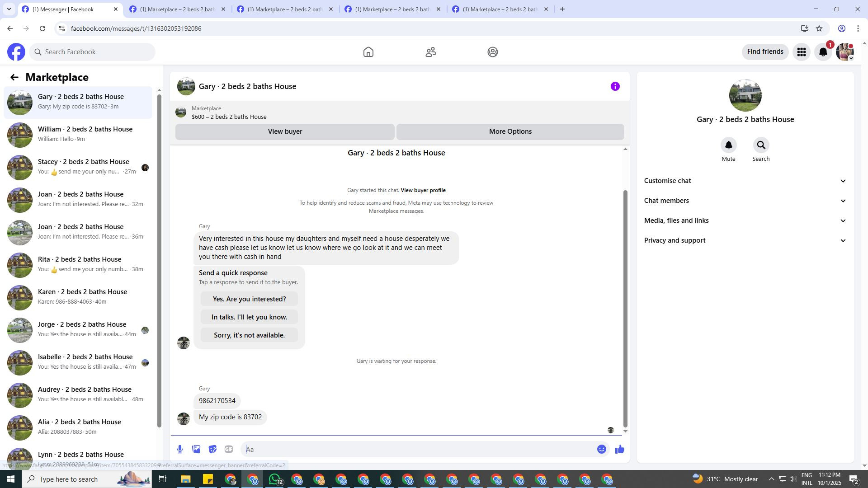Open the emoji picker in message box

click(601, 449)
